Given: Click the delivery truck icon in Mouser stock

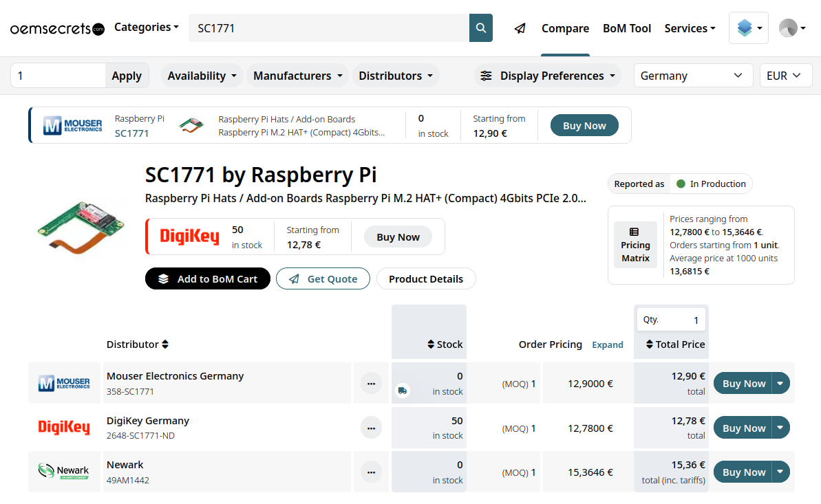Looking at the screenshot, I should pos(403,391).
